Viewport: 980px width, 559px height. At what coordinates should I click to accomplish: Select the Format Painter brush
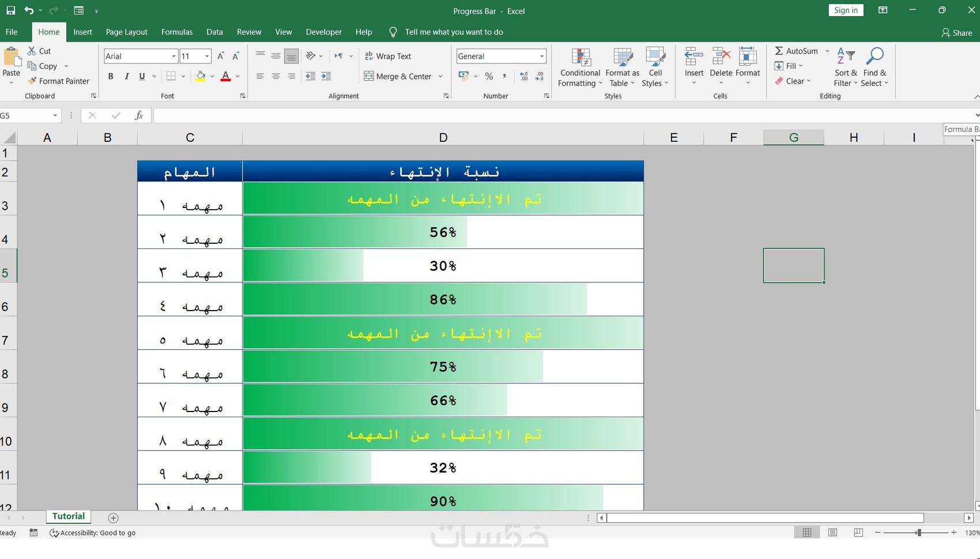tap(59, 81)
